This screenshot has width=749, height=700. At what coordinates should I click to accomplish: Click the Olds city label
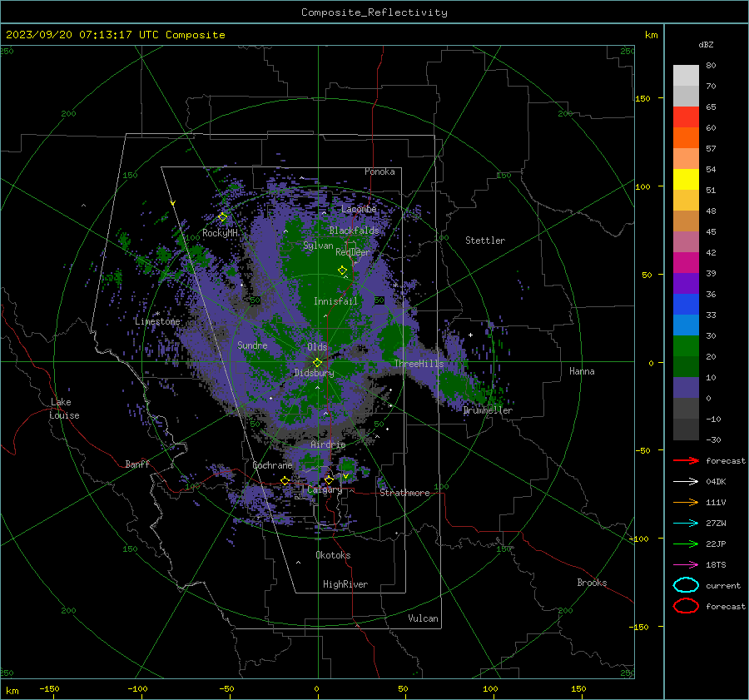click(317, 347)
